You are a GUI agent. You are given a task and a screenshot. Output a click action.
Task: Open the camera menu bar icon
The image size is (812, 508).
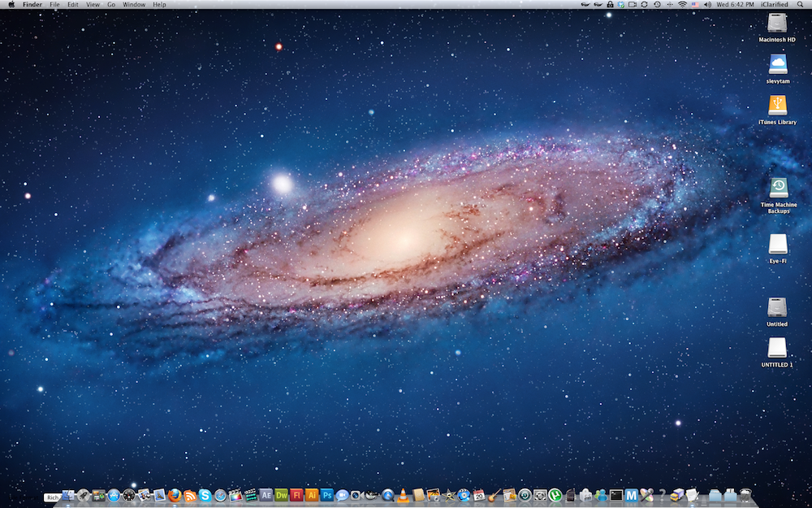pos(633,4)
